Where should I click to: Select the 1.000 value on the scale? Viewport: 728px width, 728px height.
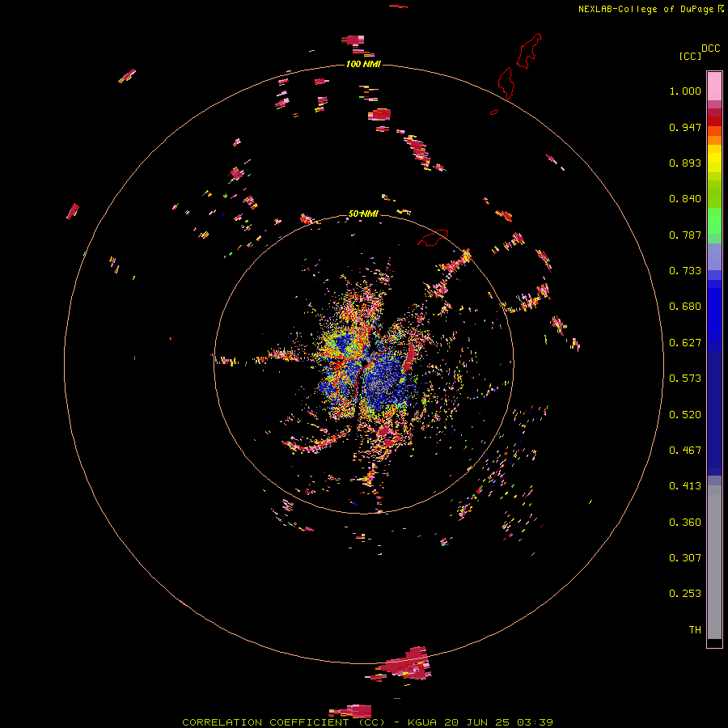click(x=685, y=91)
